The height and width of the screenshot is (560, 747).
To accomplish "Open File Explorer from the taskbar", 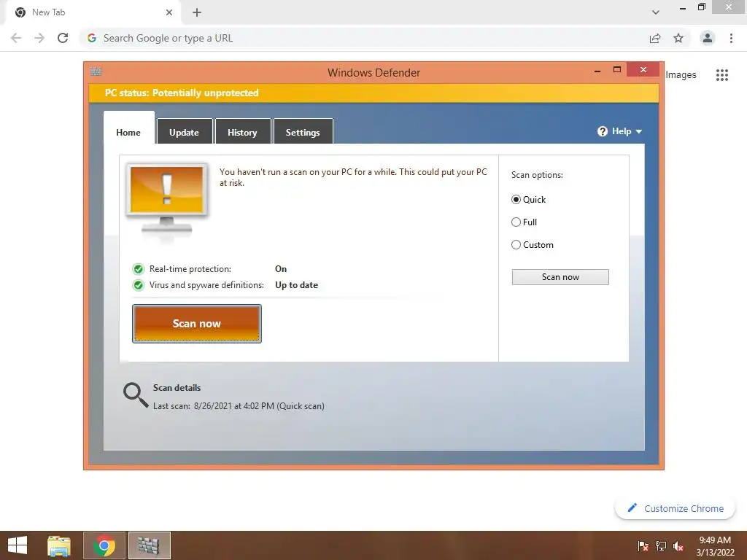I will click(59, 545).
